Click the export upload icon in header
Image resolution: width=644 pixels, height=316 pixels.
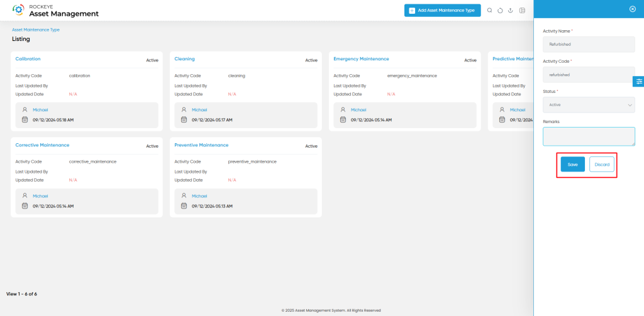pos(511,11)
